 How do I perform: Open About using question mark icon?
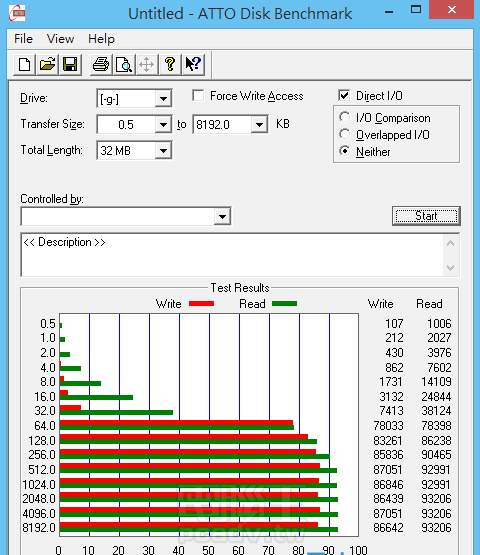coord(170,65)
